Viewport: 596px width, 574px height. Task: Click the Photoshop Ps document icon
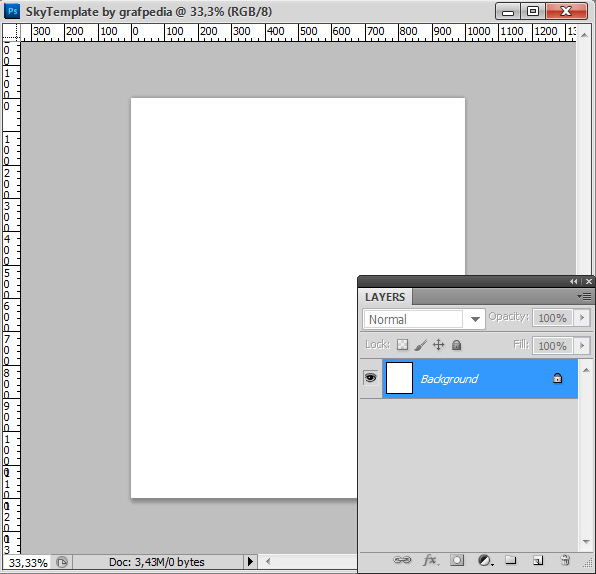point(12,11)
